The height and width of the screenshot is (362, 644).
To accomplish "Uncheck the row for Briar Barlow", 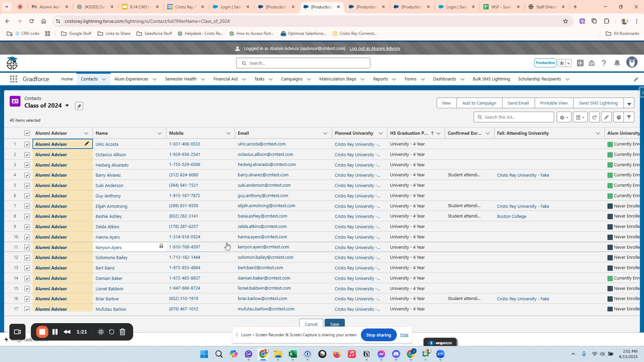I will 27,299.
